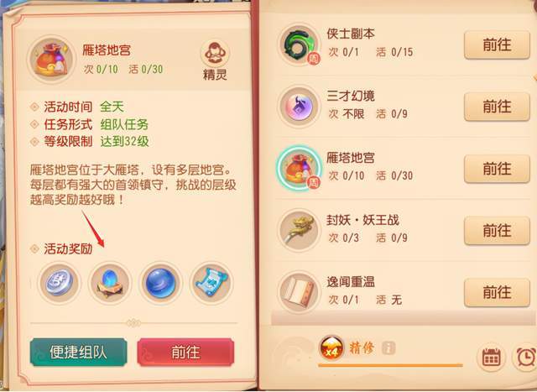Open the calendar icon at bottom
Viewport: 537px width, 392px height.
[492, 357]
